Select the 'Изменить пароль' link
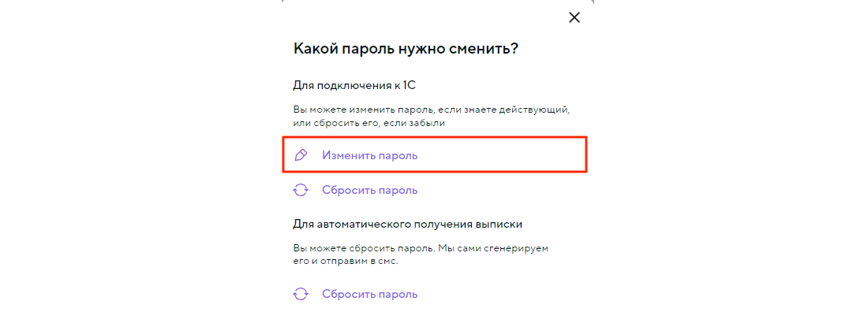The height and width of the screenshot is (327, 868). tap(369, 155)
